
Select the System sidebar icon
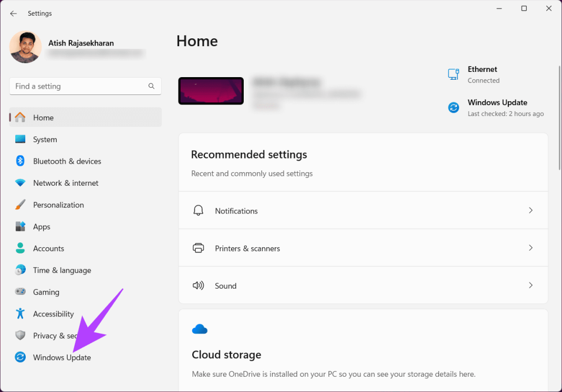tap(20, 139)
